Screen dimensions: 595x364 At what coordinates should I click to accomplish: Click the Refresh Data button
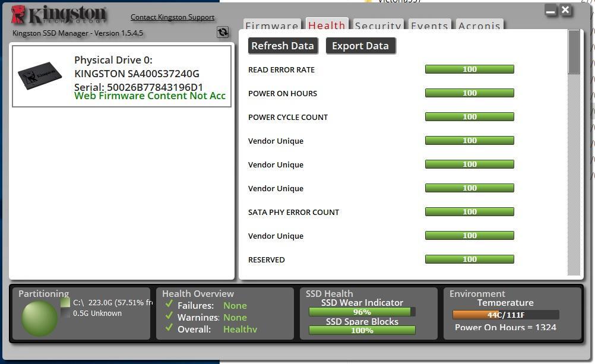tap(283, 46)
